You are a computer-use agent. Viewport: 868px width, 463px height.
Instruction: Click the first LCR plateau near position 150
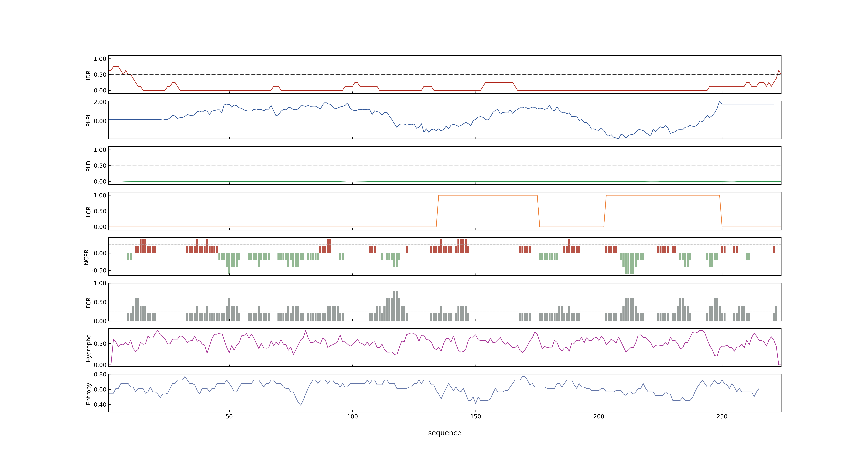coord(488,195)
